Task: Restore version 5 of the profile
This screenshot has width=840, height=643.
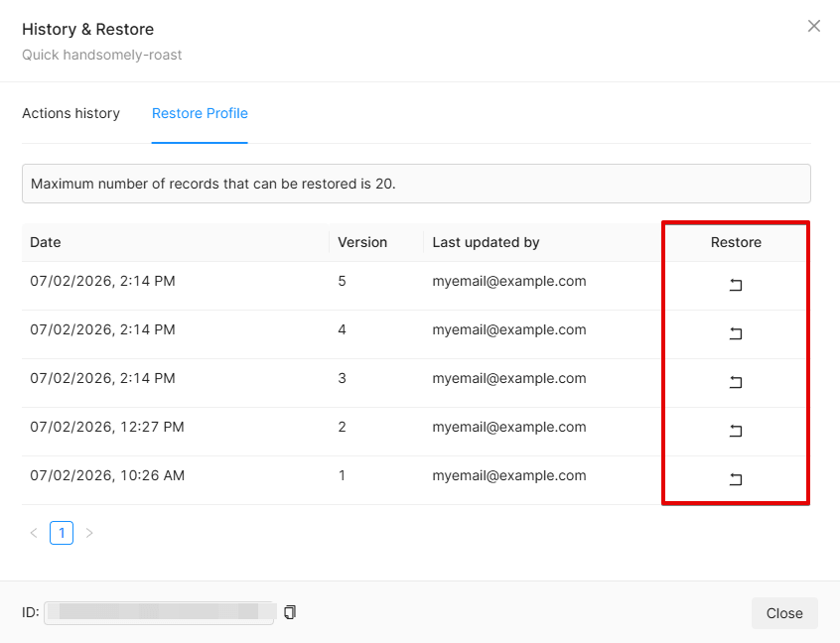Action: (736, 285)
